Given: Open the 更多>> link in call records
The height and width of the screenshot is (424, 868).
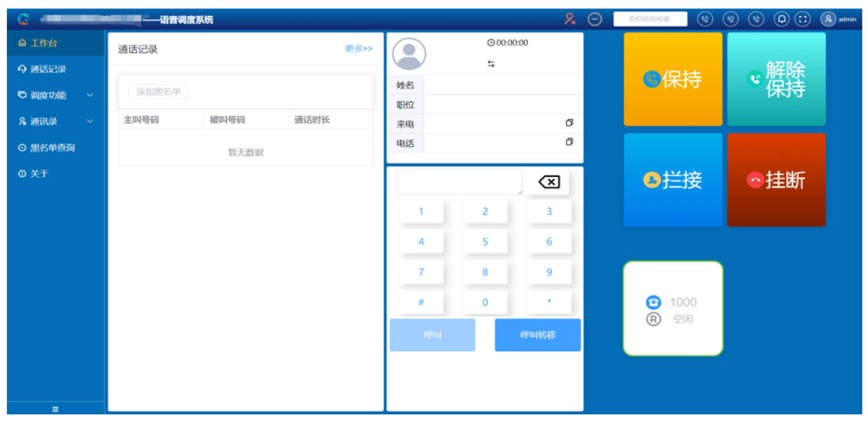Looking at the screenshot, I should (x=358, y=49).
